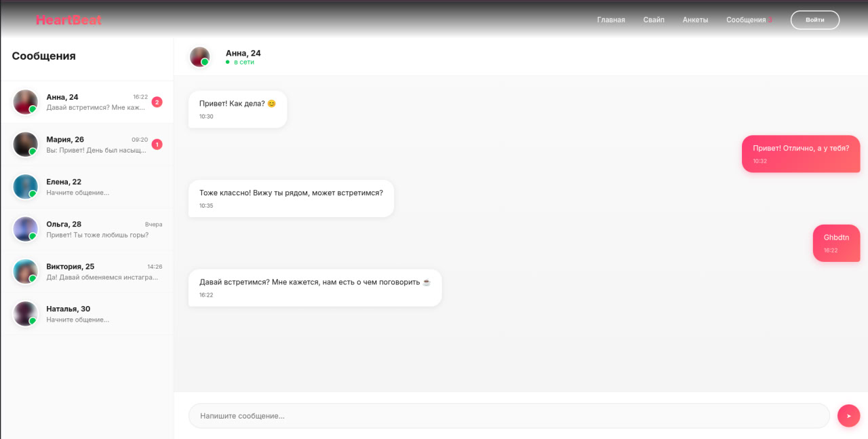This screenshot has height=439, width=868.
Task: Click the HeartBeat logo
Action: [68, 20]
